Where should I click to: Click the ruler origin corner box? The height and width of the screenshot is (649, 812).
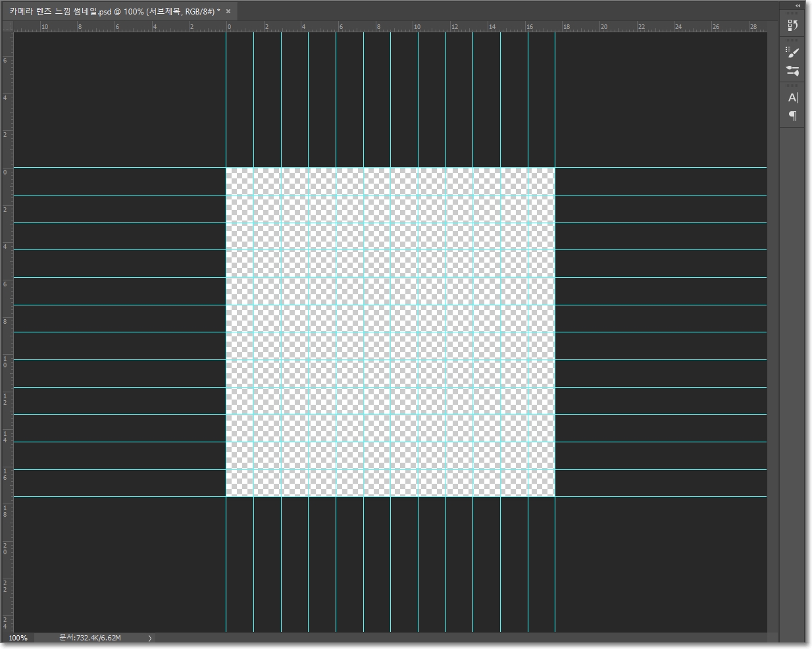tap(8, 26)
